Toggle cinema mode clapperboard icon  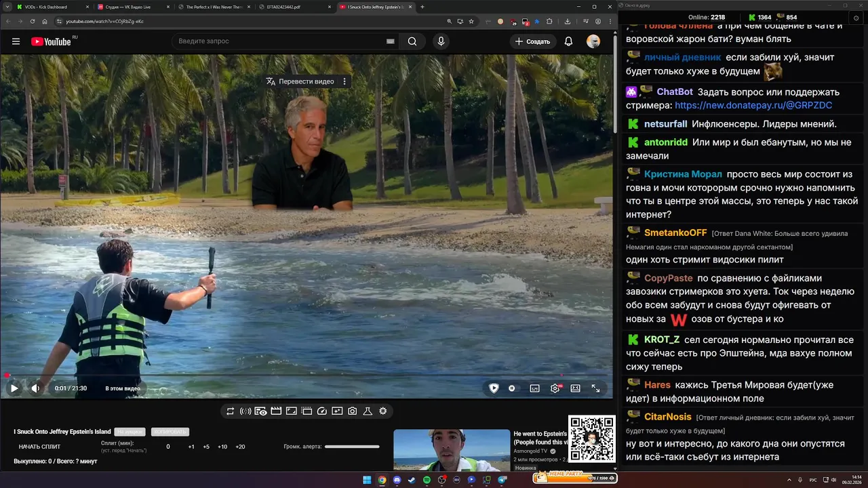(276, 411)
